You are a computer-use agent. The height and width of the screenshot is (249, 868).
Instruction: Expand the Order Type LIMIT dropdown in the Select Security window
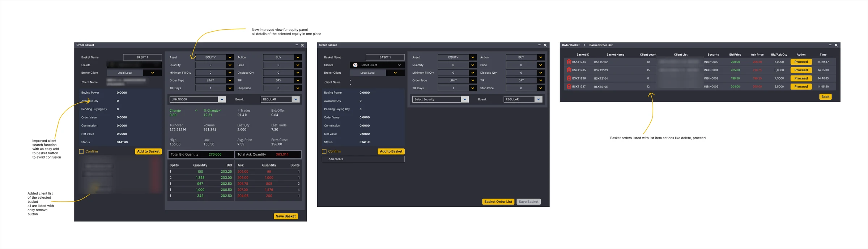[472, 81]
